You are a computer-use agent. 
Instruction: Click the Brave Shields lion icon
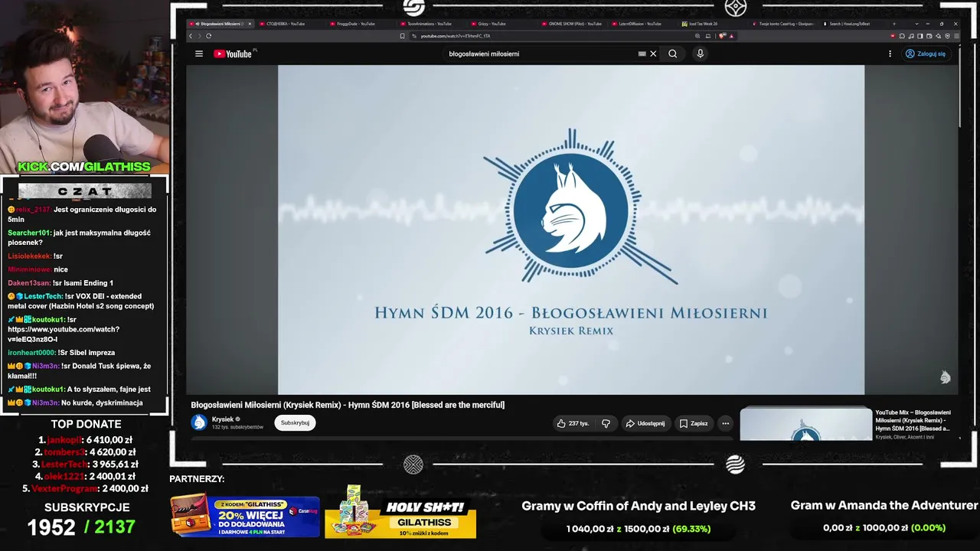[x=723, y=36]
